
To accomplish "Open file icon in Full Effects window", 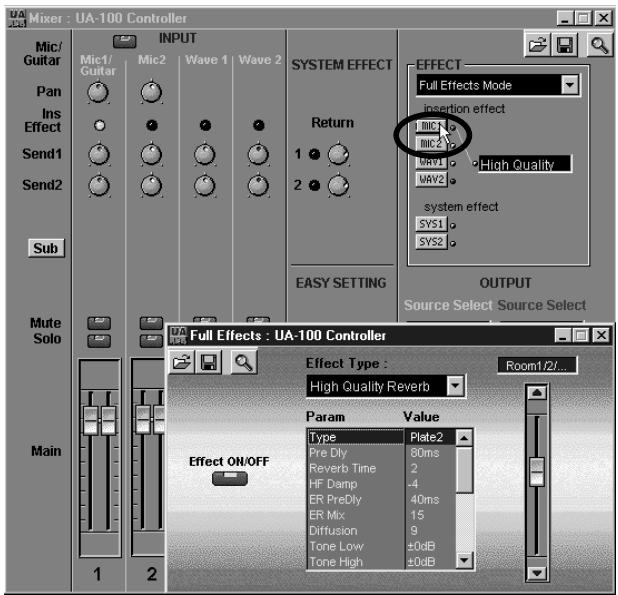I will pyautogui.click(x=182, y=362).
